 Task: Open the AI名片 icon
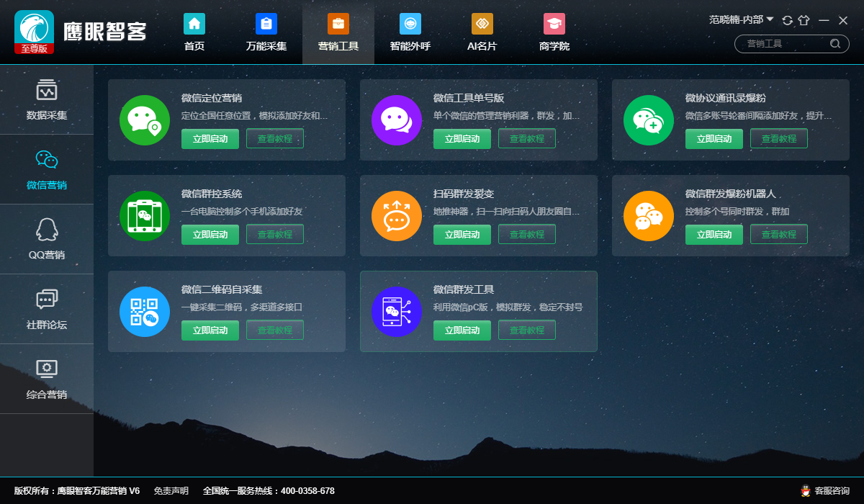482,24
